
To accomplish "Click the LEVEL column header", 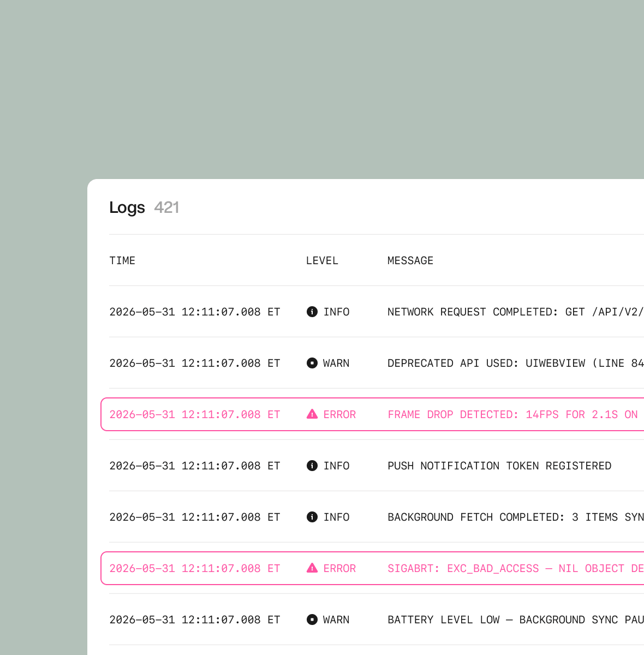I will [x=322, y=260].
